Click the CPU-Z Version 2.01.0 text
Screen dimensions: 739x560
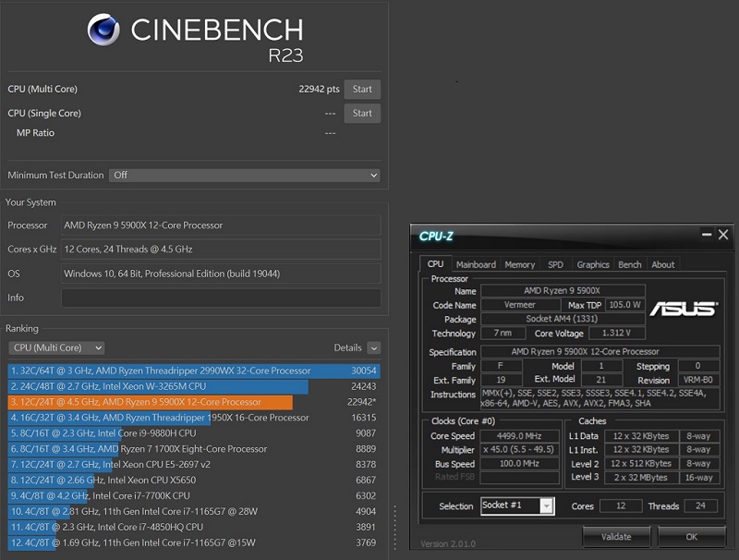(x=448, y=544)
